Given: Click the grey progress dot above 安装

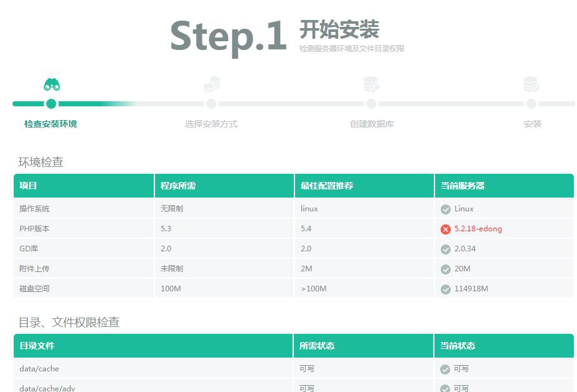Looking at the screenshot, I should [531, 104].
